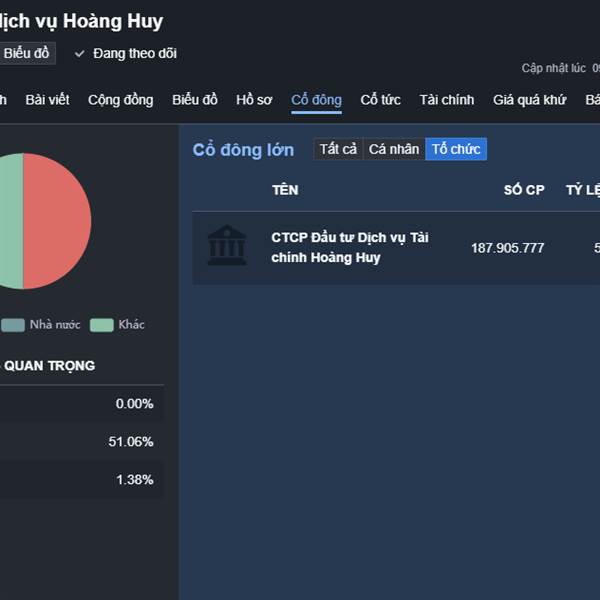
Task: Click the red pie chart slice
Action: coord(58,220)
